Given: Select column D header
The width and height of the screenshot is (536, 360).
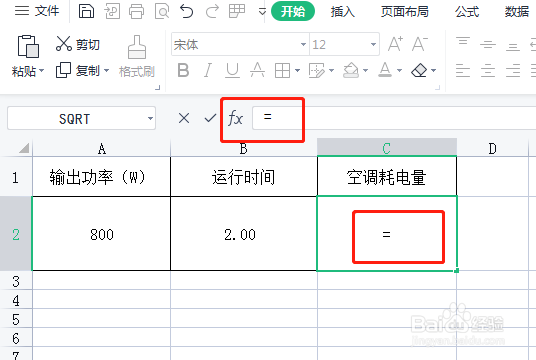Looking at the screenshot, I should pos(492,148).
